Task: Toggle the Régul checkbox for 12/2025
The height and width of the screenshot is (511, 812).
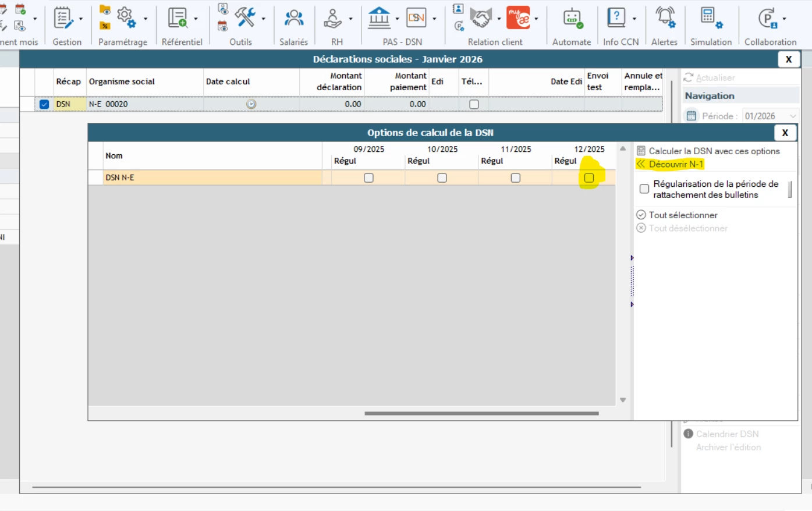Action: (589, 178)
